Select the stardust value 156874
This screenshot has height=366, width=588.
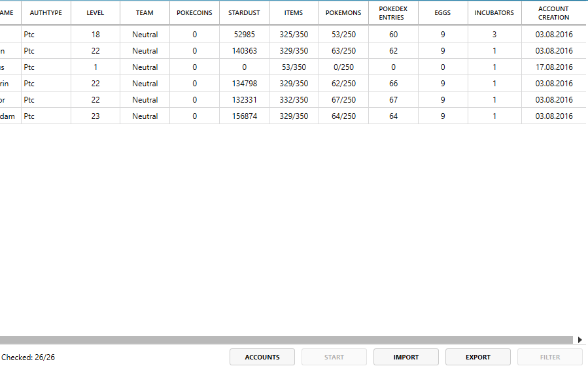(x=244, y=116)
